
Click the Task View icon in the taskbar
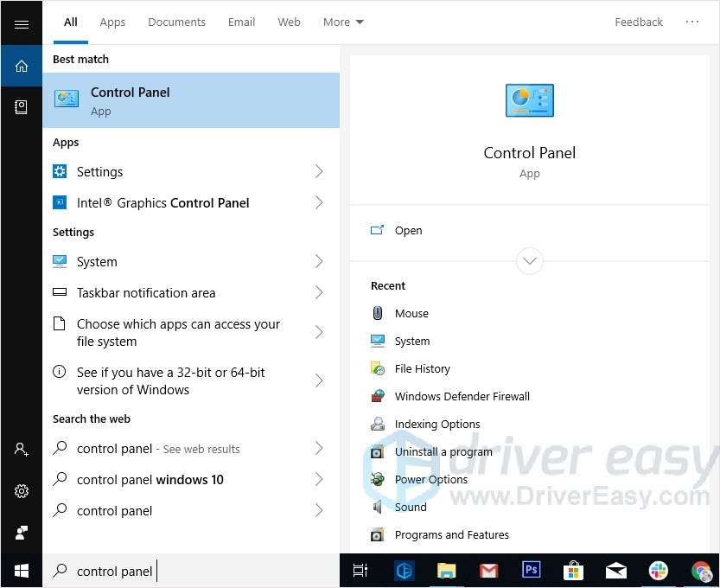(x=360, y=571)
